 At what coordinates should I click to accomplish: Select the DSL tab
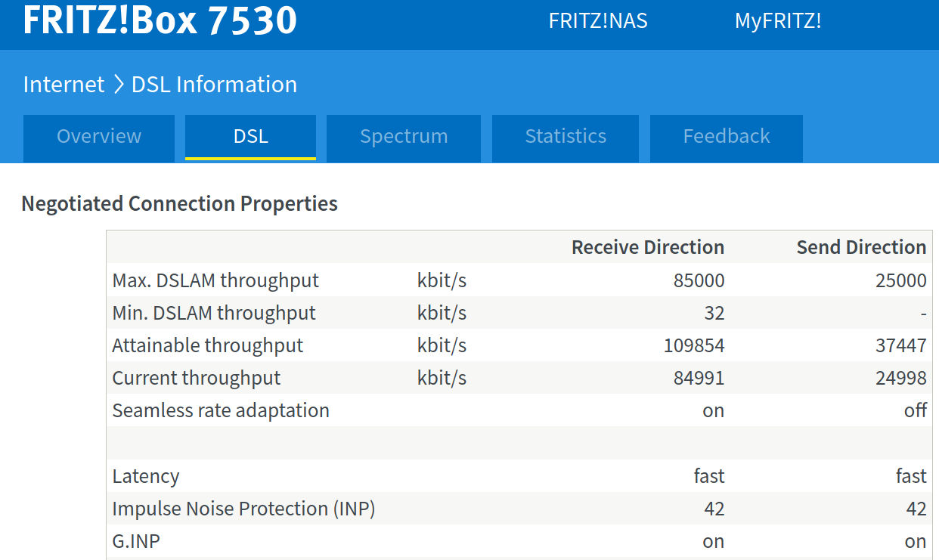tap(250, 137)
